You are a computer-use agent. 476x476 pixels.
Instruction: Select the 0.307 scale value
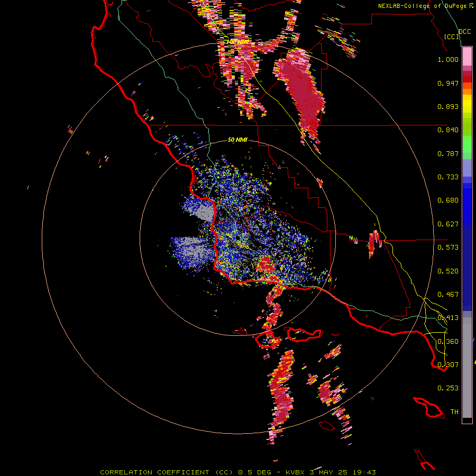[448, 365]
